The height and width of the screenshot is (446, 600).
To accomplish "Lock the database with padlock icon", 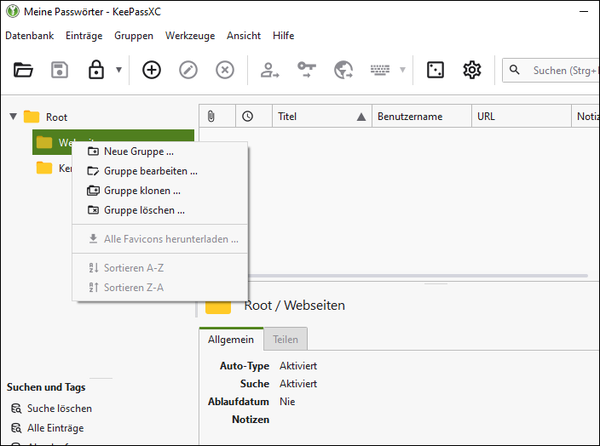I will (96, 70).
